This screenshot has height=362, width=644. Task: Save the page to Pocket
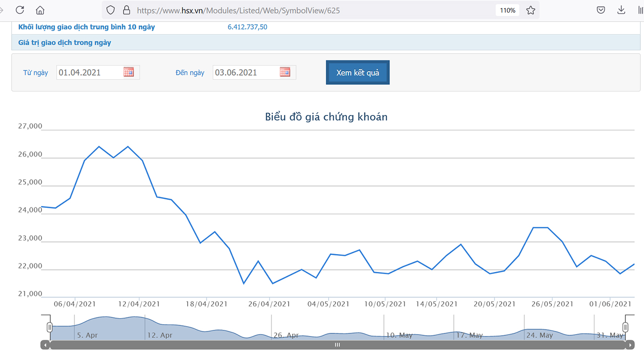[x=601, y=10]
